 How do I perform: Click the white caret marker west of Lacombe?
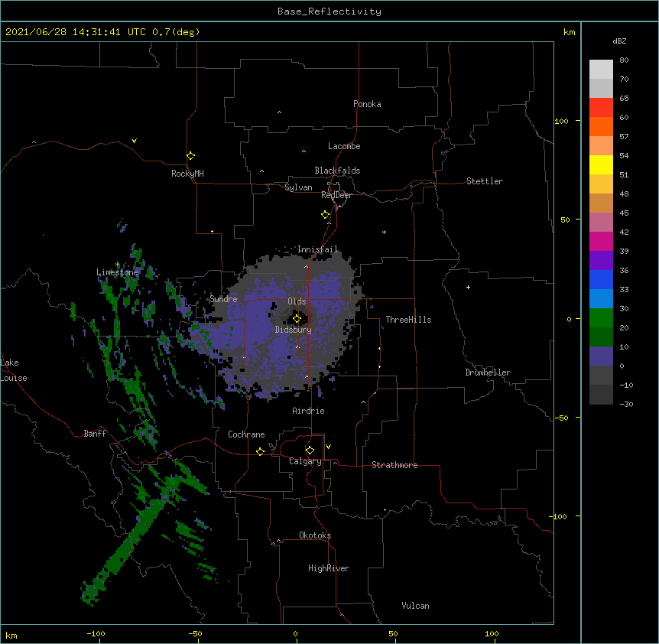pyautogui.click(x=304, y=151)
